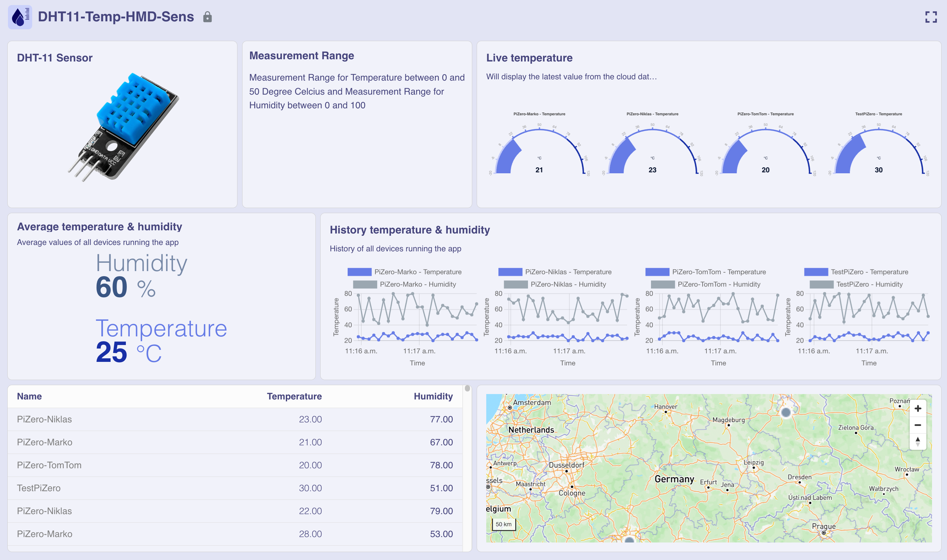Zoom out on the map
Screen dimensions: 947x560
(918, 425)
